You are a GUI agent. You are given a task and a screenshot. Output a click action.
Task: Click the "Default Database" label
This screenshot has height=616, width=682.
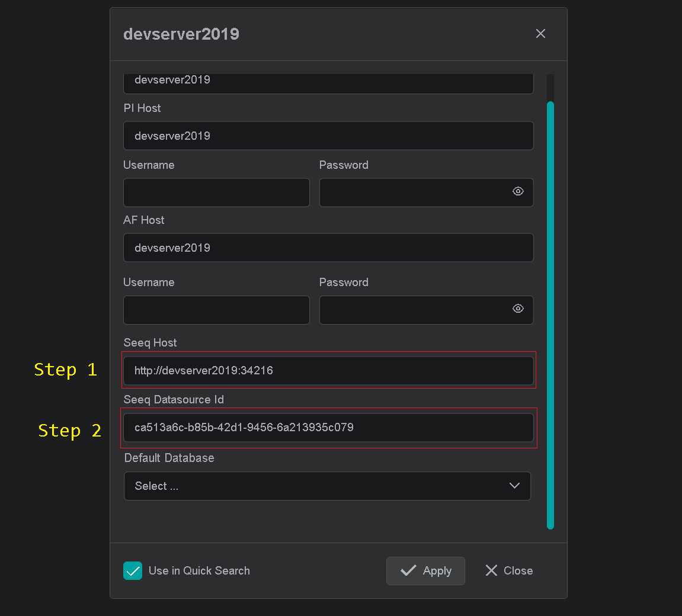pyautogui.click(x=169, y=458)
